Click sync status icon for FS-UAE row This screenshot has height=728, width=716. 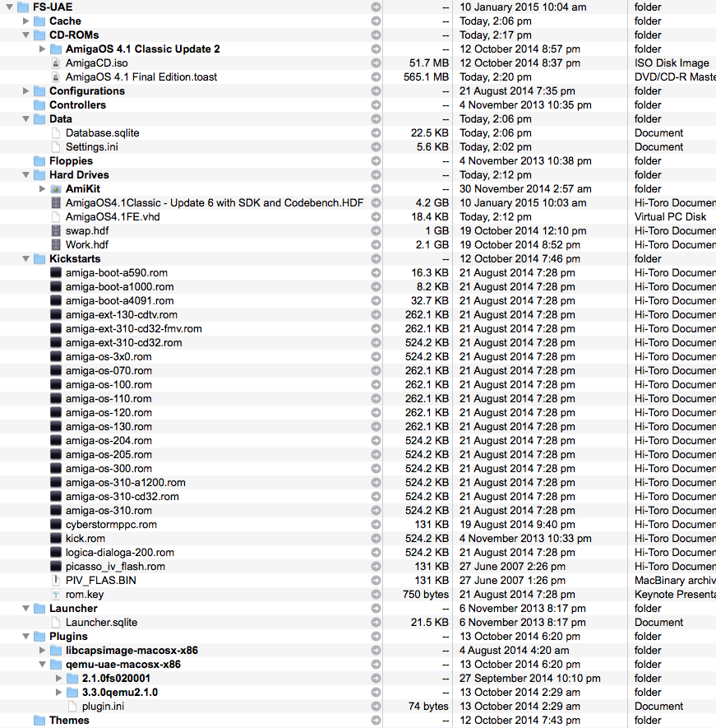coord(376,7)
